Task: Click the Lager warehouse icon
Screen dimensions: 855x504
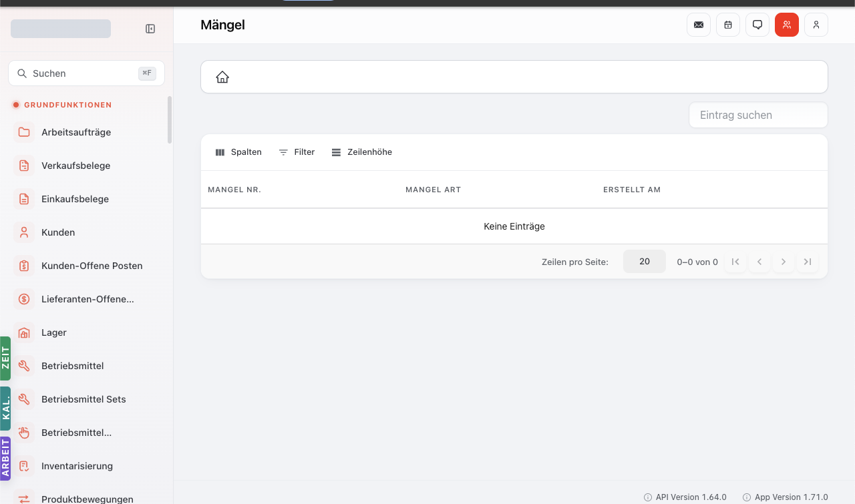Action: coord(24,332)
